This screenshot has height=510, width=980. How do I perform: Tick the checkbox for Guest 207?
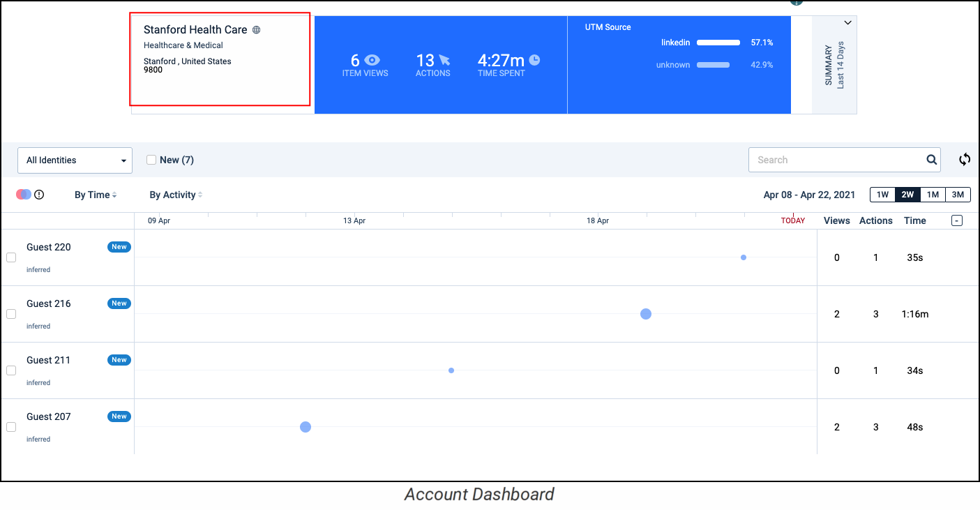click(11, 427)
